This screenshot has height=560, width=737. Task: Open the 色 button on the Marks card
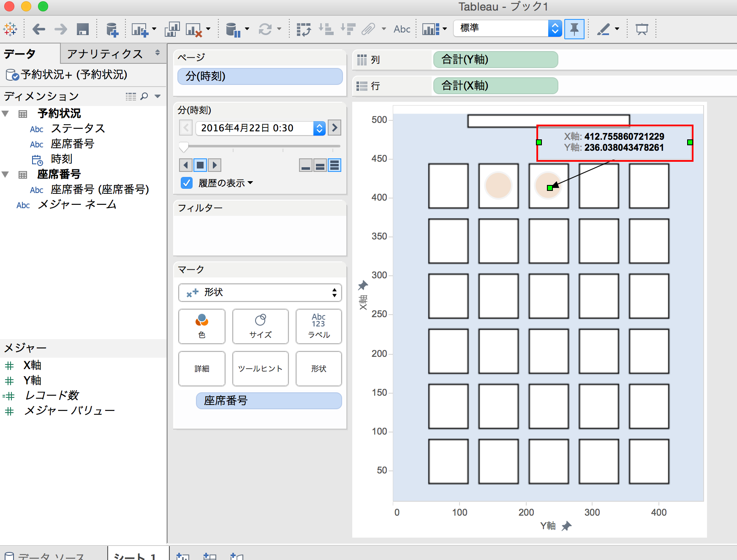tap(201, 326)
